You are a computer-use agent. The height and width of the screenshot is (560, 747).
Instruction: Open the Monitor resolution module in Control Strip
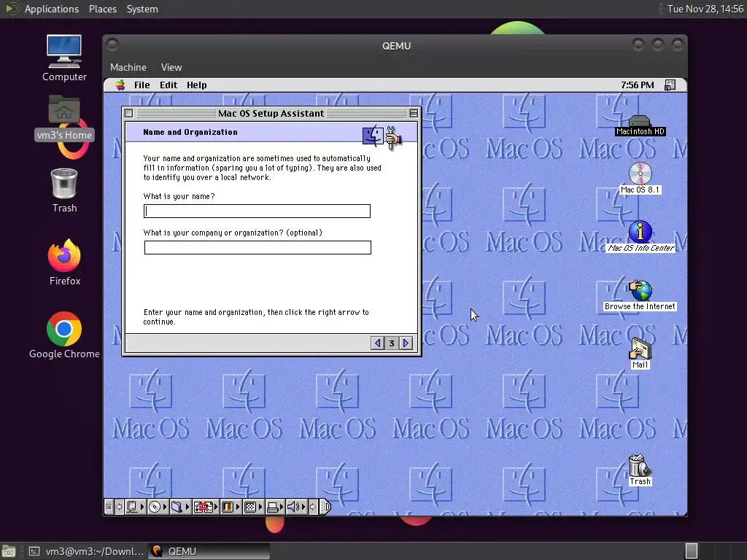253,507
